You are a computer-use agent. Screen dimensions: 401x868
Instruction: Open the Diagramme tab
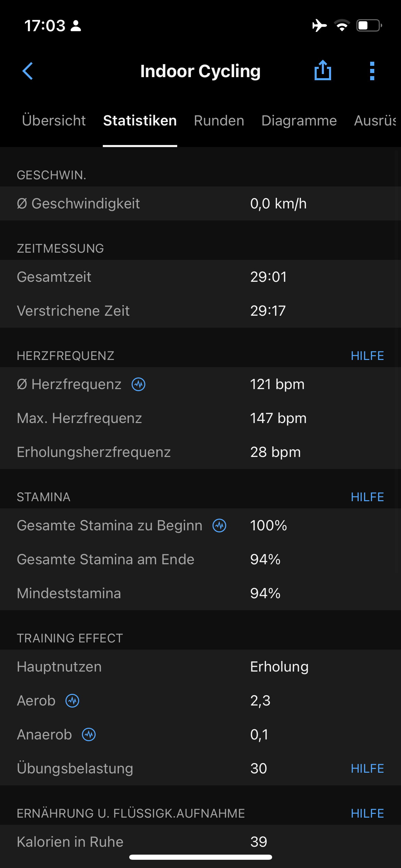299,121
